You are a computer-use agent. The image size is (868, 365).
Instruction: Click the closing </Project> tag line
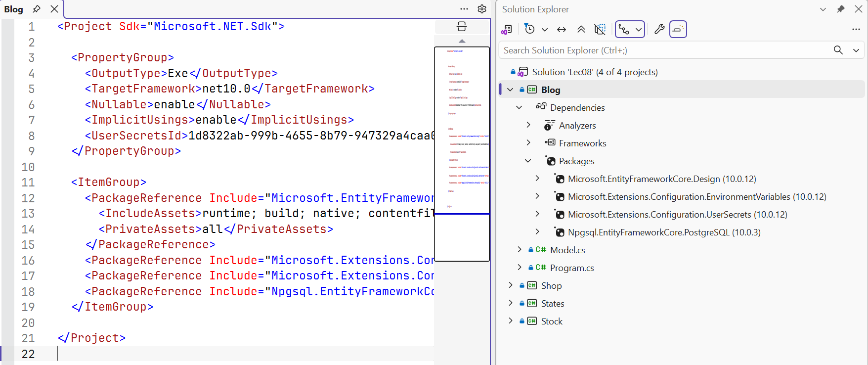click(x=91, y=338)
